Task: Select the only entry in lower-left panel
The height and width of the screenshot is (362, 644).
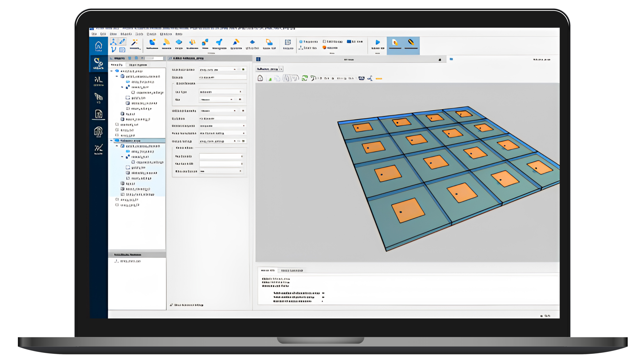Action: [x=128, y=261]
